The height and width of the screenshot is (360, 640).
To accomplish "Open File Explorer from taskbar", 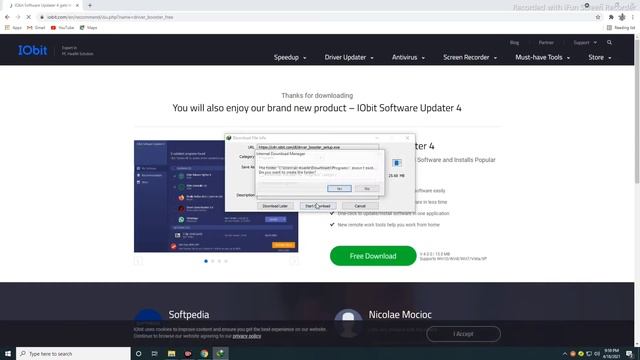I will tap(171, 353).
